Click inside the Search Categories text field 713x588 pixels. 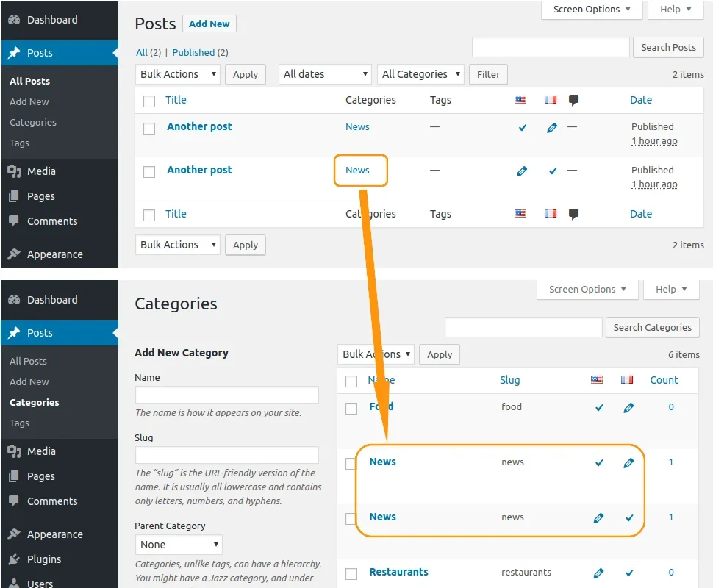click(523, 327)
